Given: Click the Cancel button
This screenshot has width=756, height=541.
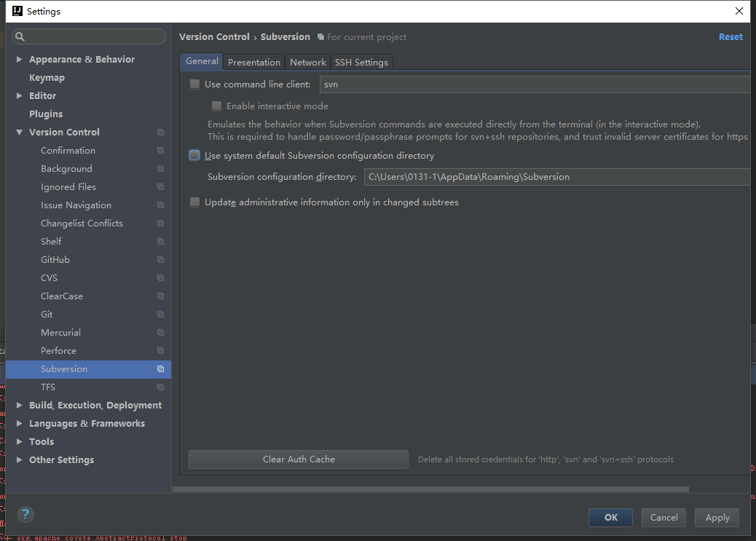Looking at the screenshot, I should 664,518.
